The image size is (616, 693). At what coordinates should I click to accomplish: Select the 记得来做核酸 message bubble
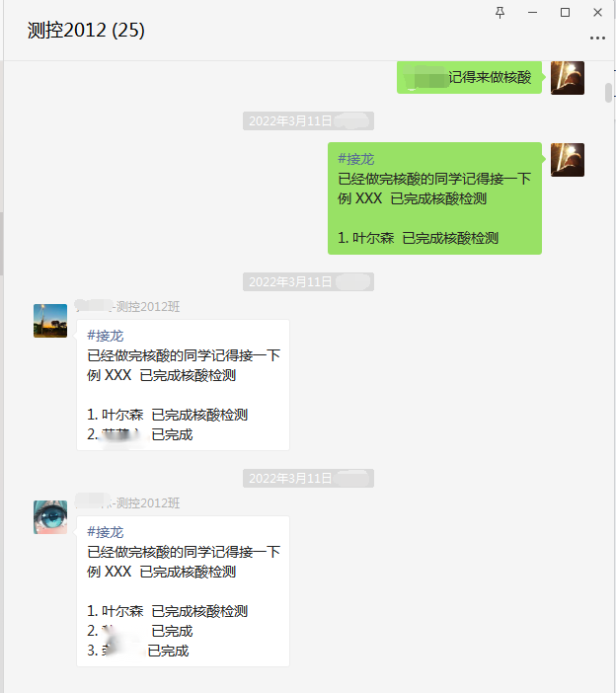click(x=469, y=77)
